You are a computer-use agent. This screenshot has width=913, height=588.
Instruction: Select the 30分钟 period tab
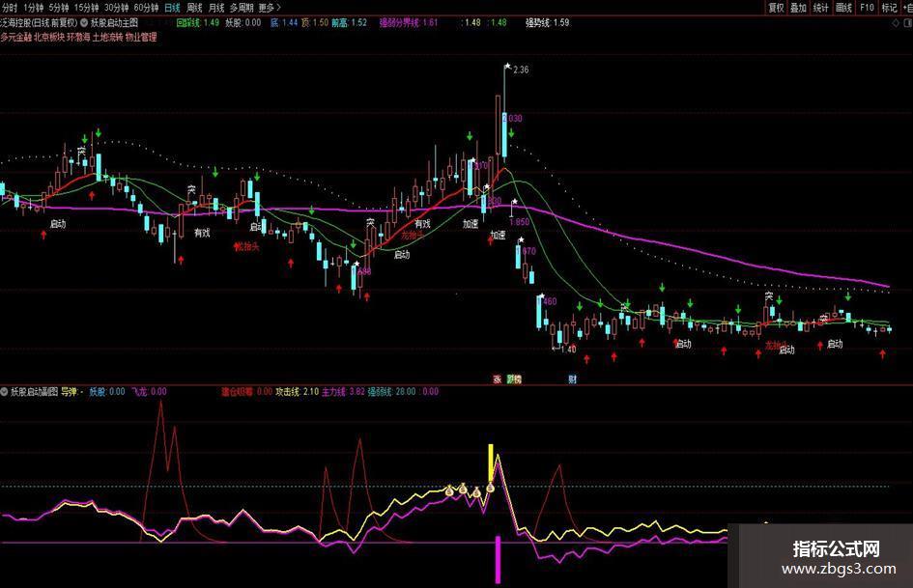click(116, 8)
